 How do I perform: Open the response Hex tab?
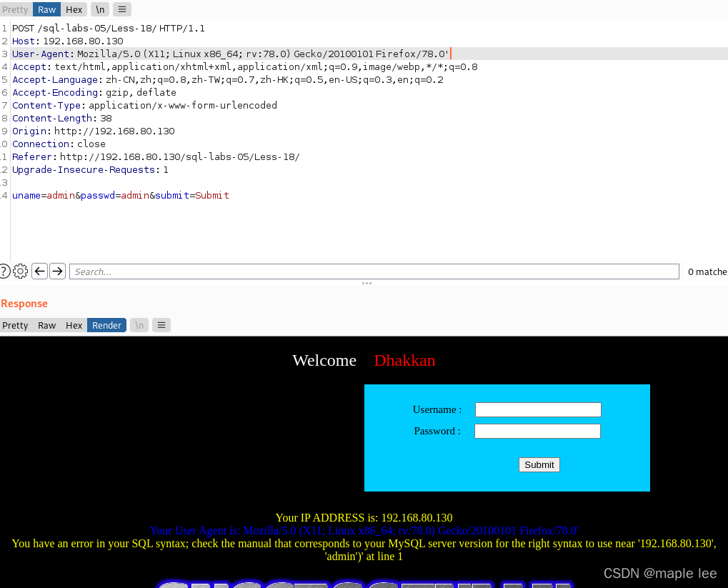pyautogui.click(x=74, y=325)
